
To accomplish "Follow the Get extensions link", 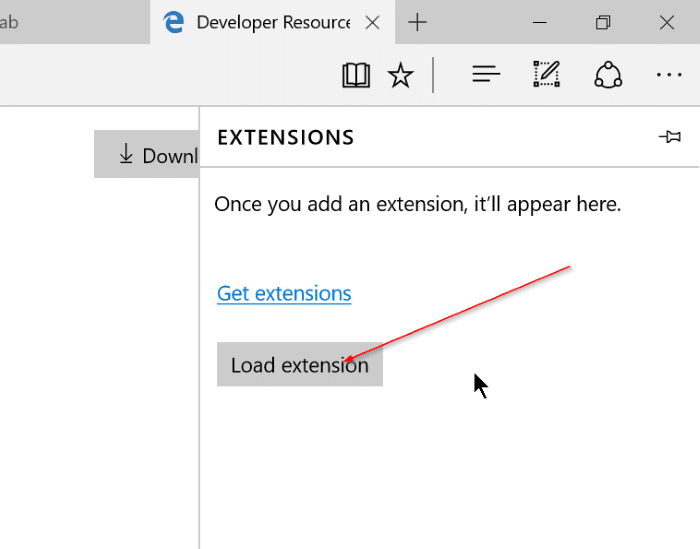I will 284,294.
